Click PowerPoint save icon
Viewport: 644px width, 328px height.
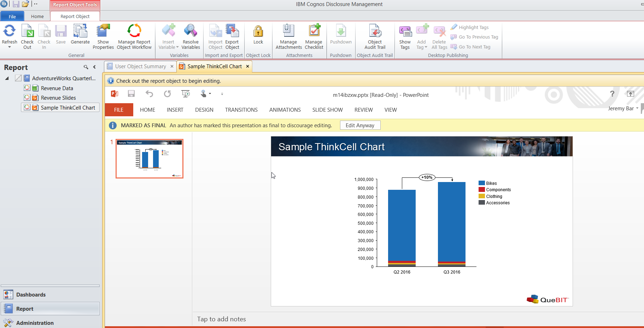pos(131,94)
